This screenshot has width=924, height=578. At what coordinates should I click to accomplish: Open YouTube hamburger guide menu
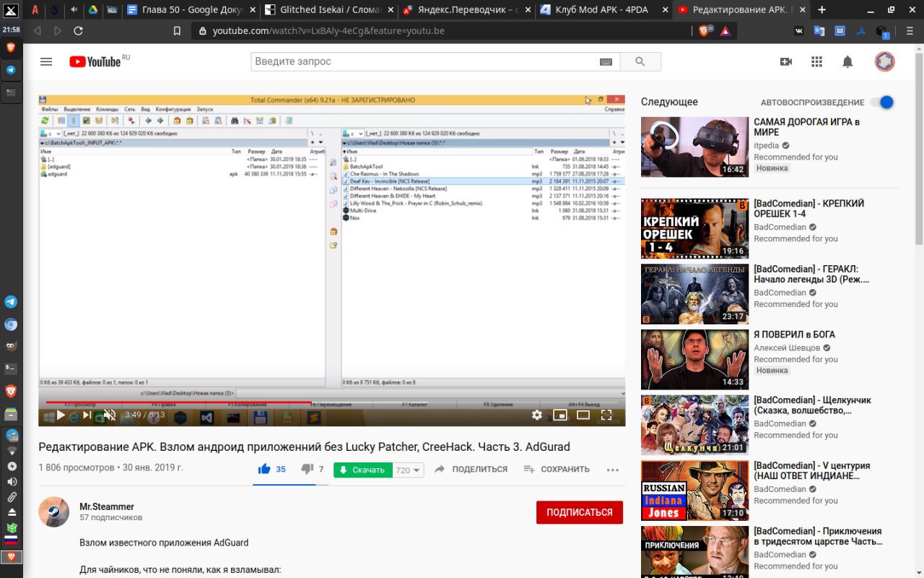tap(46, 61)
